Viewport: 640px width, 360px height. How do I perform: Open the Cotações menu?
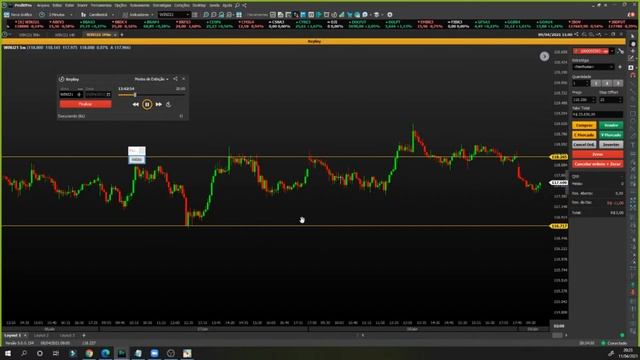(182, 5)
